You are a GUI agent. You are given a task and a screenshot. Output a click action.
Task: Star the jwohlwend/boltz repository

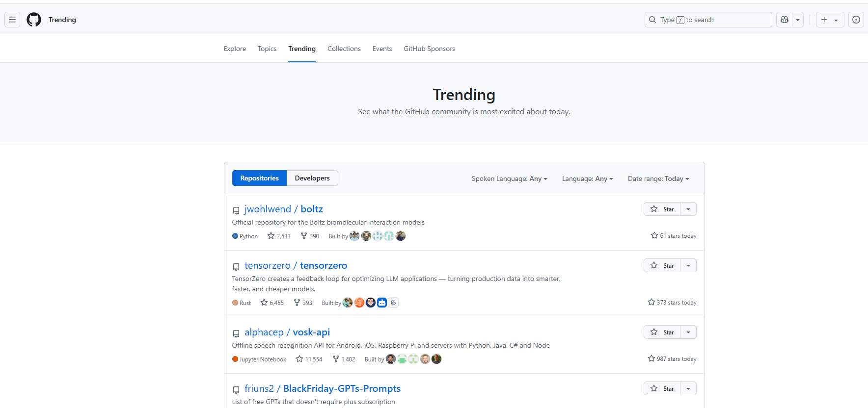coord(662,209)
